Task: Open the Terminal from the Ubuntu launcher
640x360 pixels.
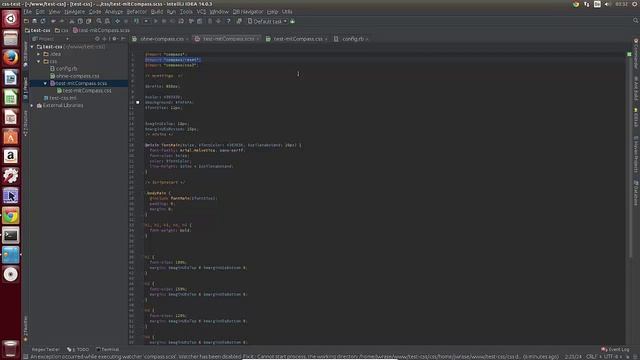Action: click(11, 236)
